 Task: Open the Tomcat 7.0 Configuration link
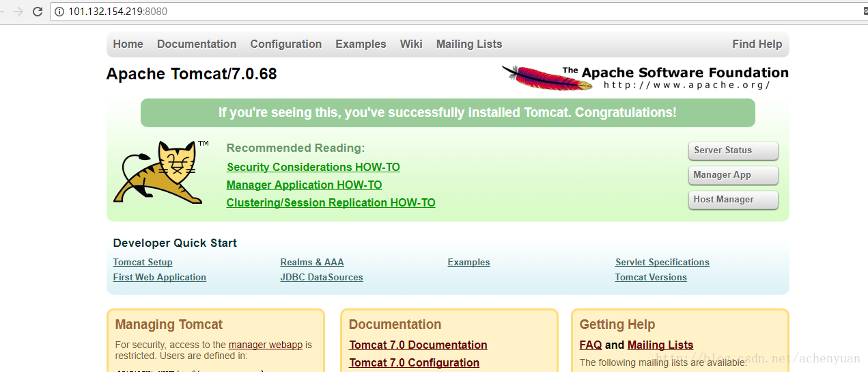tap(414, 362)
